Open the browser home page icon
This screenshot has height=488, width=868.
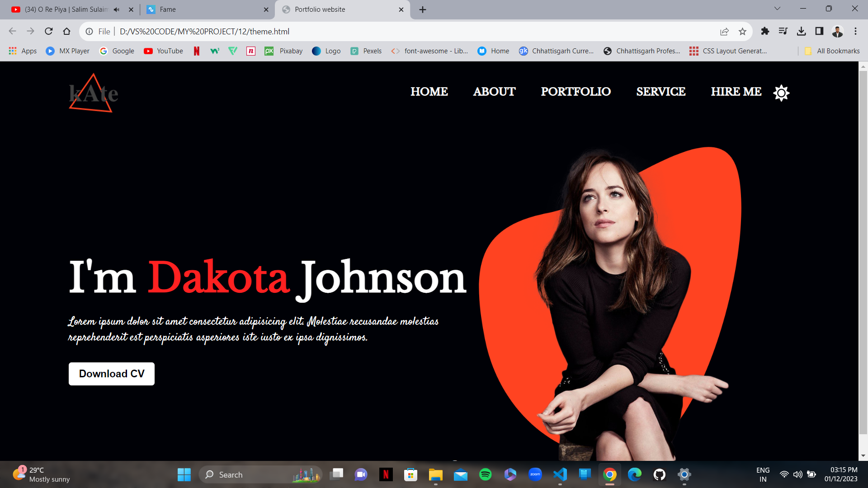67,31
